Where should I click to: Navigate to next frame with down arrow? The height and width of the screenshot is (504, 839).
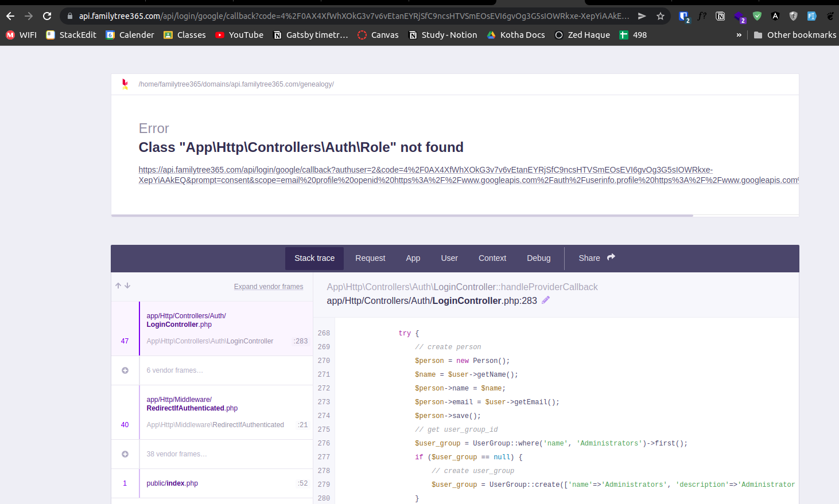pyautogui.click(x=126, y=285)
